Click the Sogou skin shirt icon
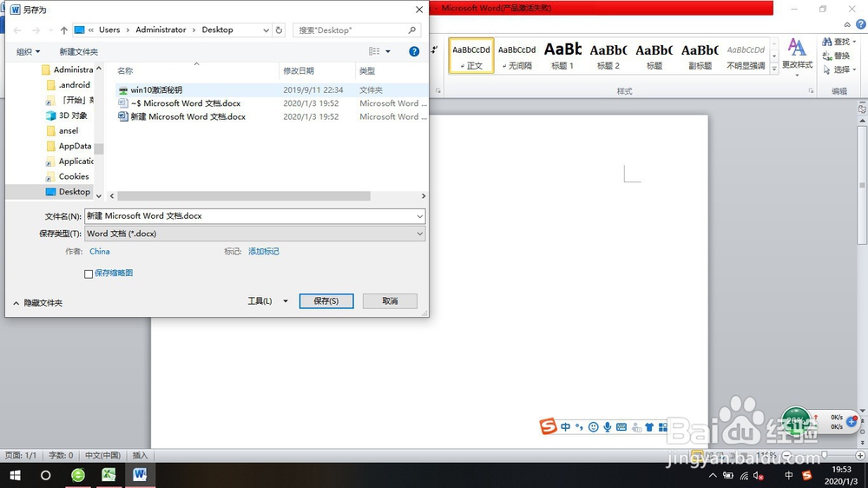This screenshot has height=488, width=868. point(648,427)
